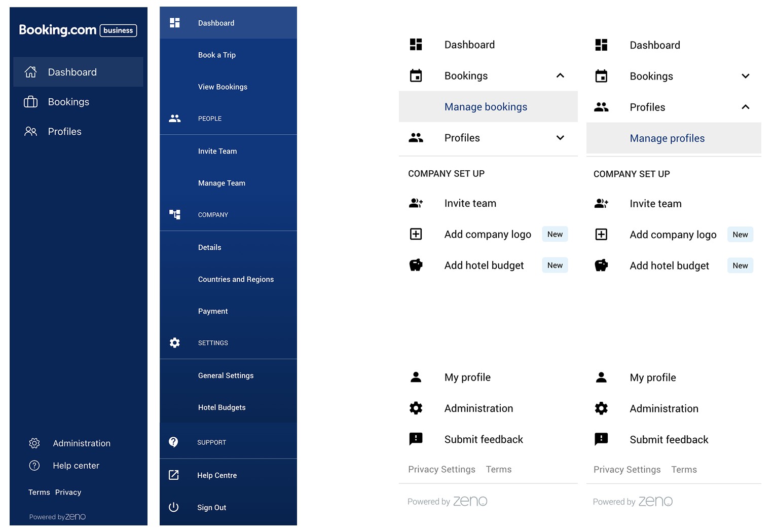Image resolution: width=775 pixels, height=532 pixels.
Task: Click Dashboard grid icon in fourth menu
Action: click(601, 45)
